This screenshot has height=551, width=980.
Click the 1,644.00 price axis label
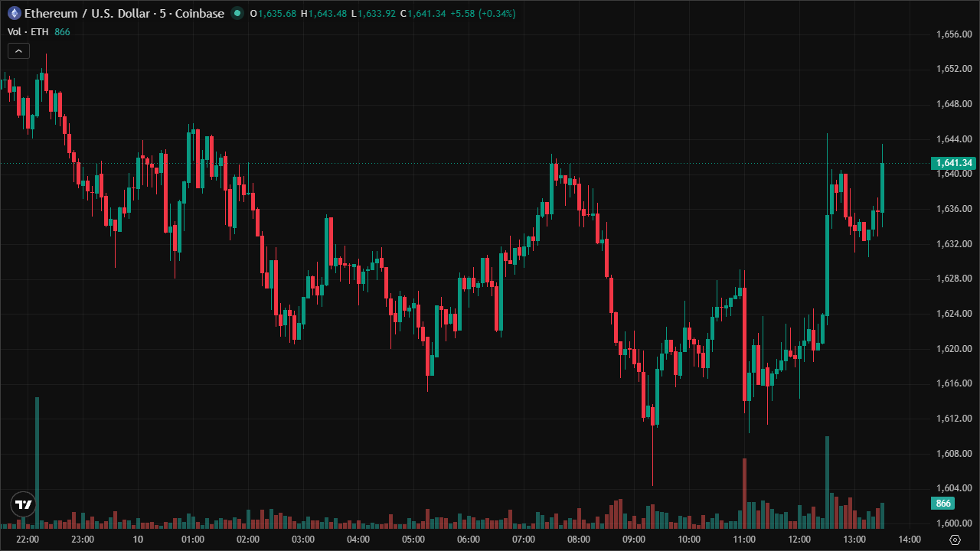(x=953, y=139)
